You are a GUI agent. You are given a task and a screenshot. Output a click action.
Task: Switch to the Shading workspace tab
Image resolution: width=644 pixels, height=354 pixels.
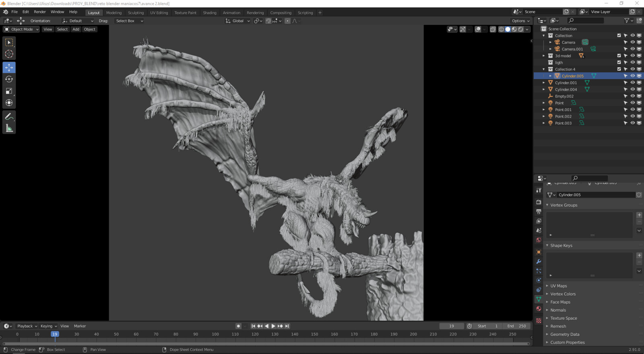[x=209, y=13]
